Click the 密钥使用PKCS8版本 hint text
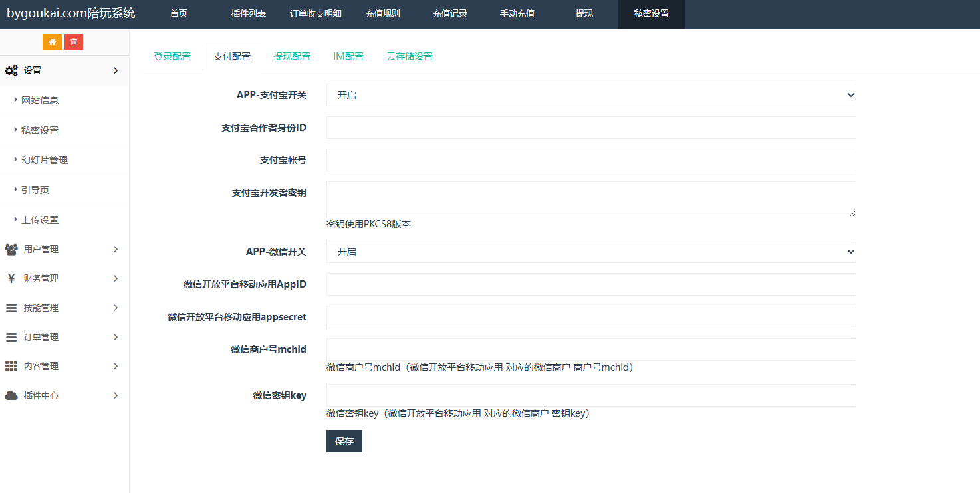980x493 pixels. click(368, 224)
